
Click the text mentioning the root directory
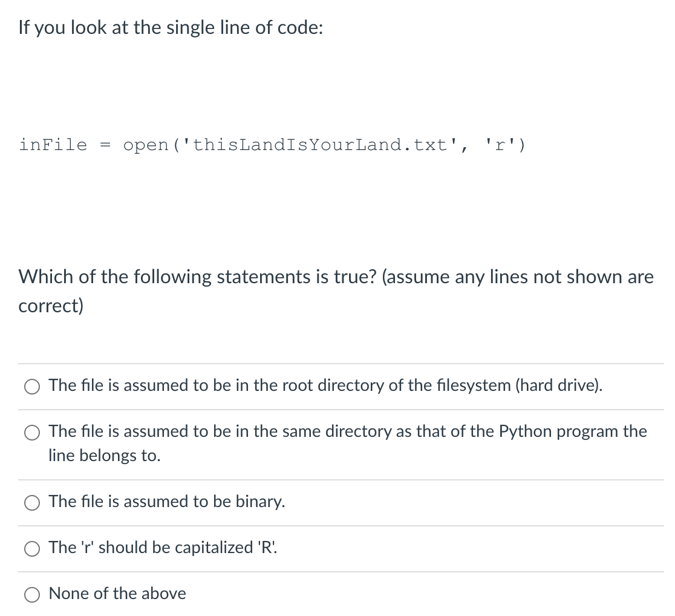click(x=325, y=385)
